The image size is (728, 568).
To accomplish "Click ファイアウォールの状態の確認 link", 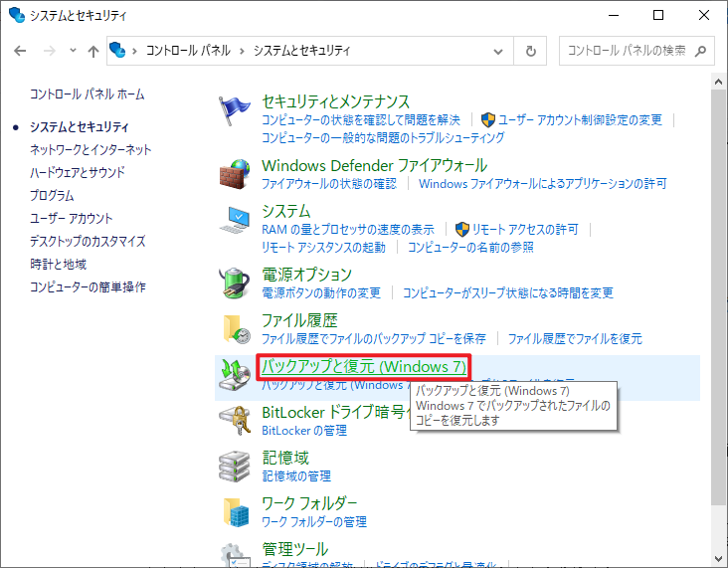I will pyautogui.click(x=329, y=184).
